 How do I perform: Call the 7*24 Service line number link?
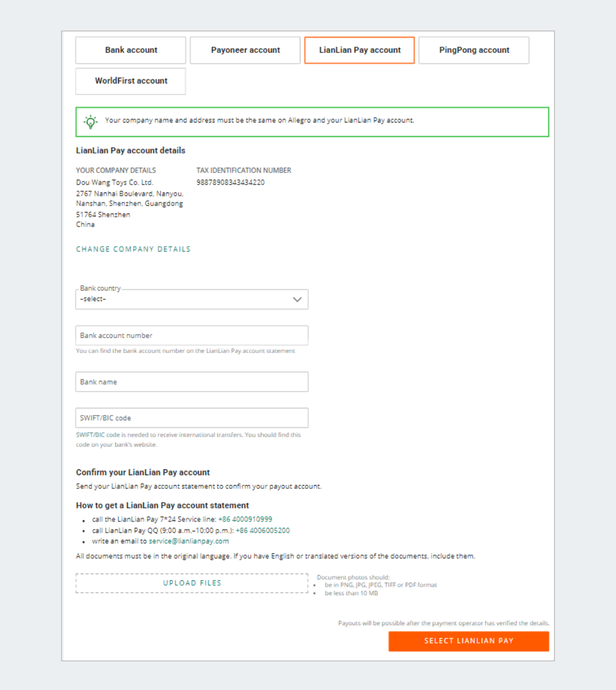[x=245, y=519]
